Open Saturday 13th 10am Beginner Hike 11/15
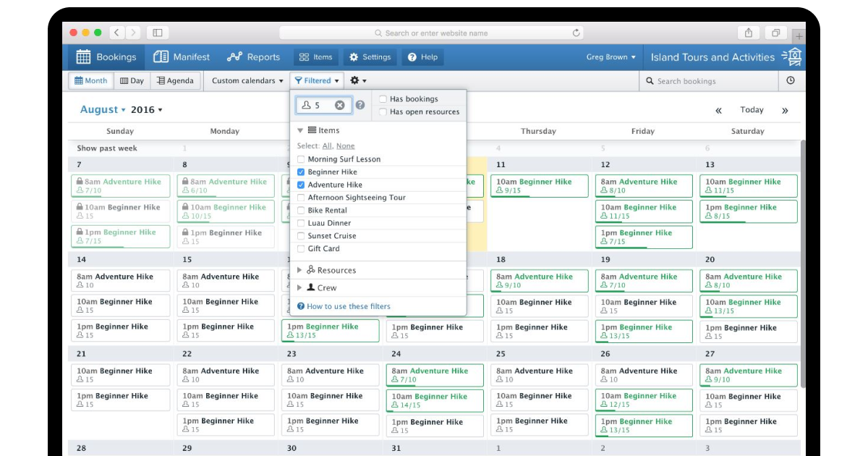 coord(749,186)
